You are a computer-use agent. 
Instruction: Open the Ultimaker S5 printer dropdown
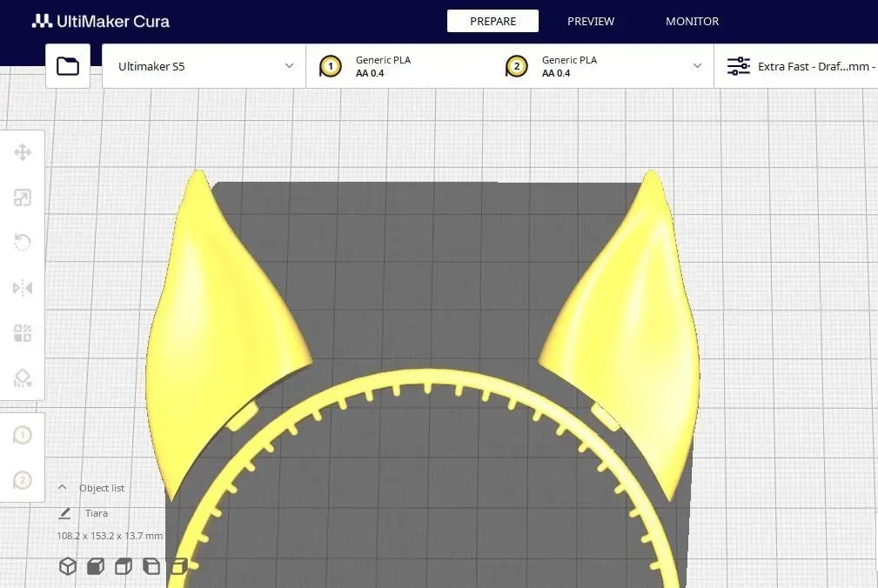coord(204,66)
